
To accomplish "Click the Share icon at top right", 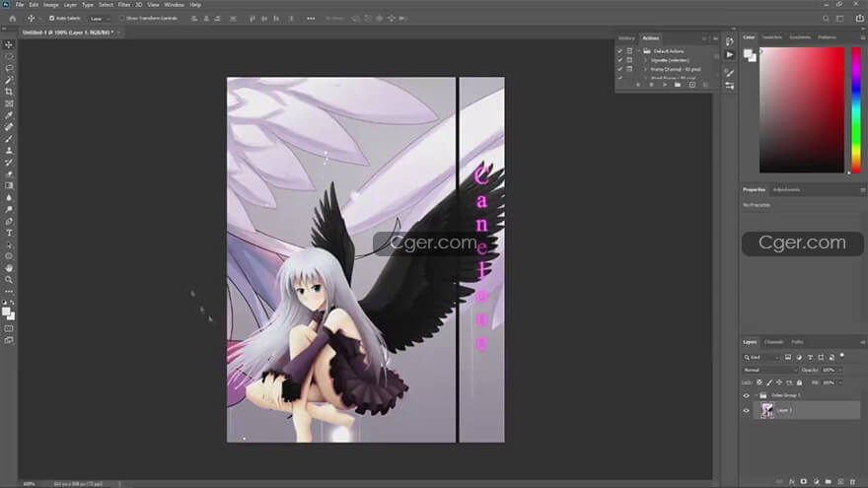I will (859, 19).
